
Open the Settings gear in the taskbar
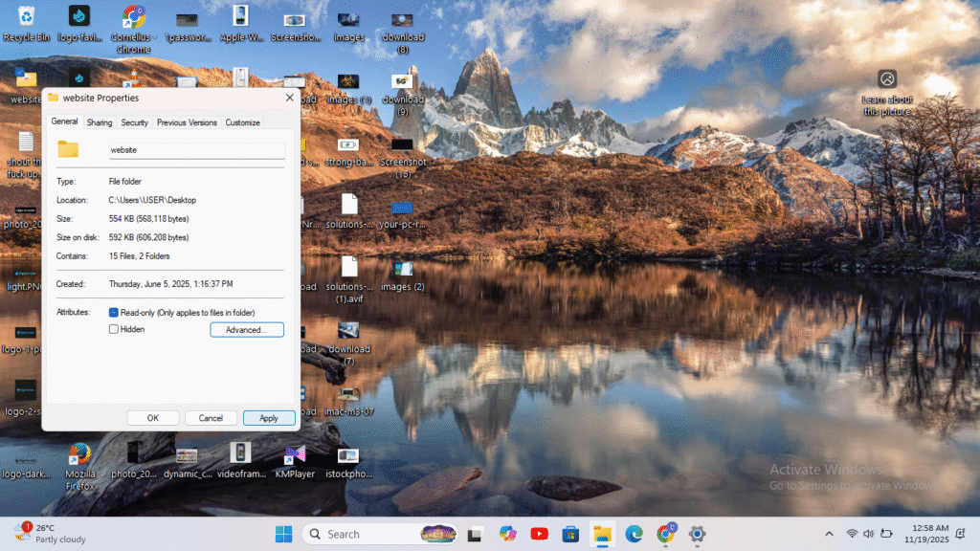pos(697,534)
